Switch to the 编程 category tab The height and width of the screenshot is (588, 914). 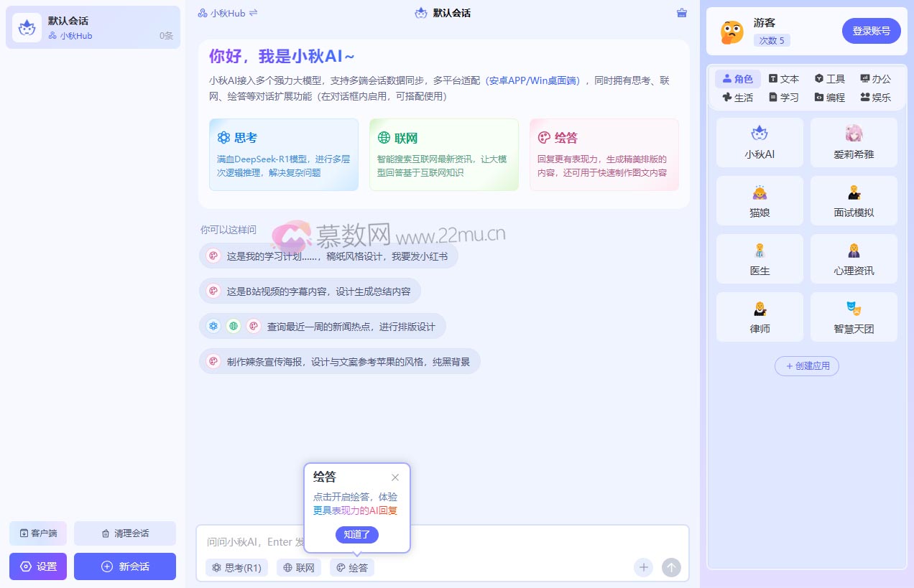[x=829, y=97]
